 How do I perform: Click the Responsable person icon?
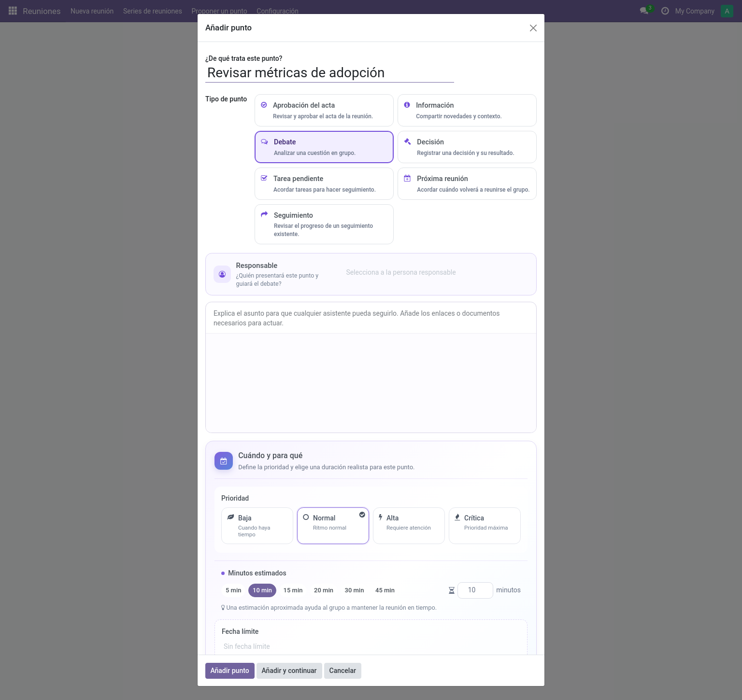[x=222, y=274]
